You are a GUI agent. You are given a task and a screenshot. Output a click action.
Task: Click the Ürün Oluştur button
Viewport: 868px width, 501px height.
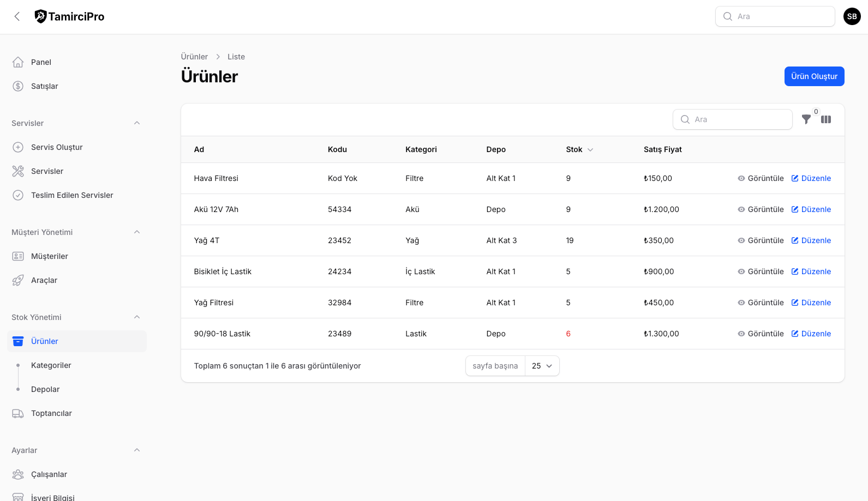(x=814, y=76)
